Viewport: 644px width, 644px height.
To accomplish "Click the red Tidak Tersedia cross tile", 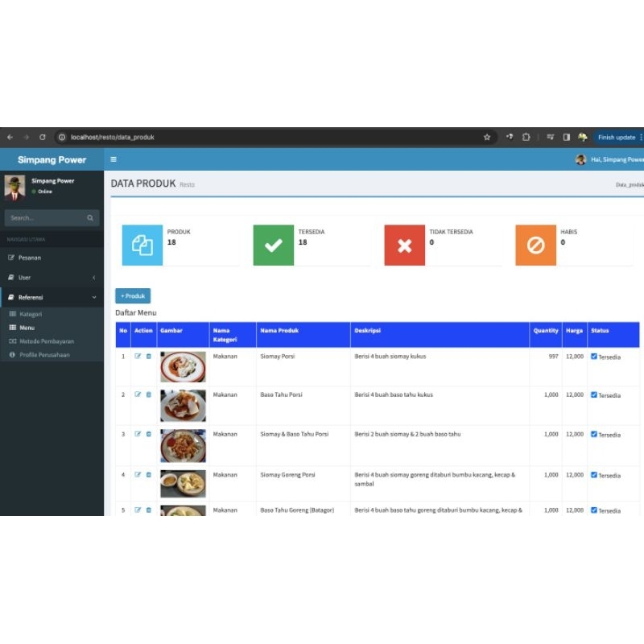I will 405,246.
